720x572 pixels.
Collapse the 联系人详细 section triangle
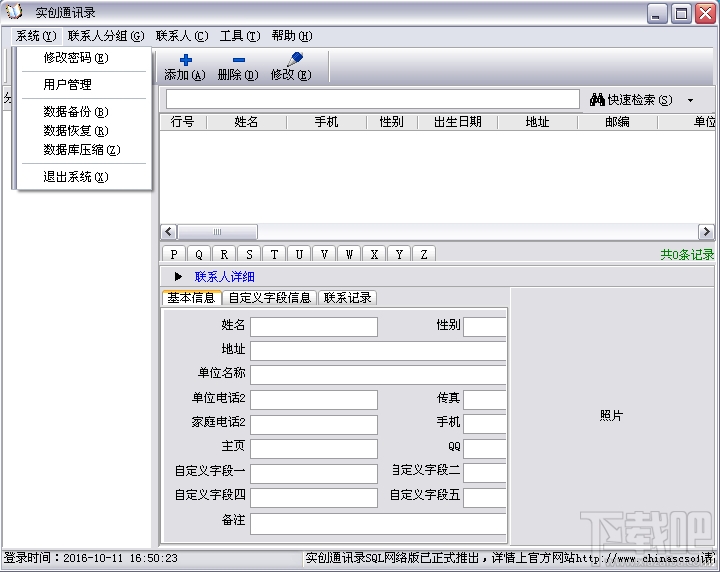(x=178, y=276)
